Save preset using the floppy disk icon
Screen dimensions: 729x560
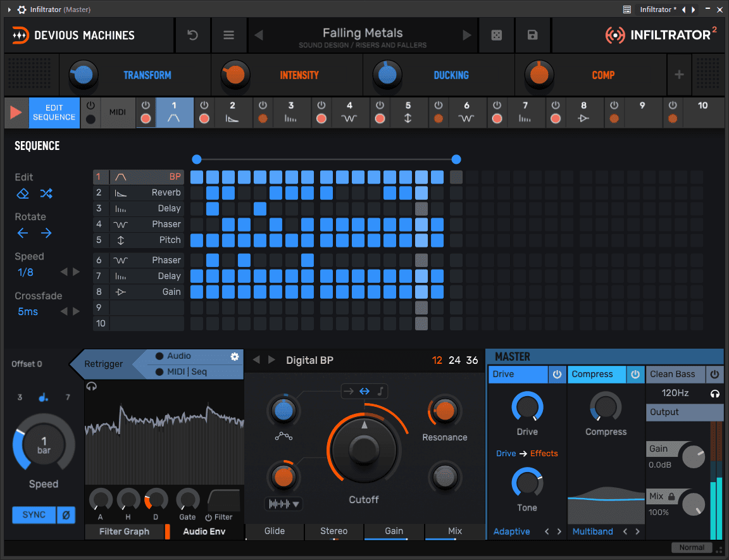tap(532, 35)
